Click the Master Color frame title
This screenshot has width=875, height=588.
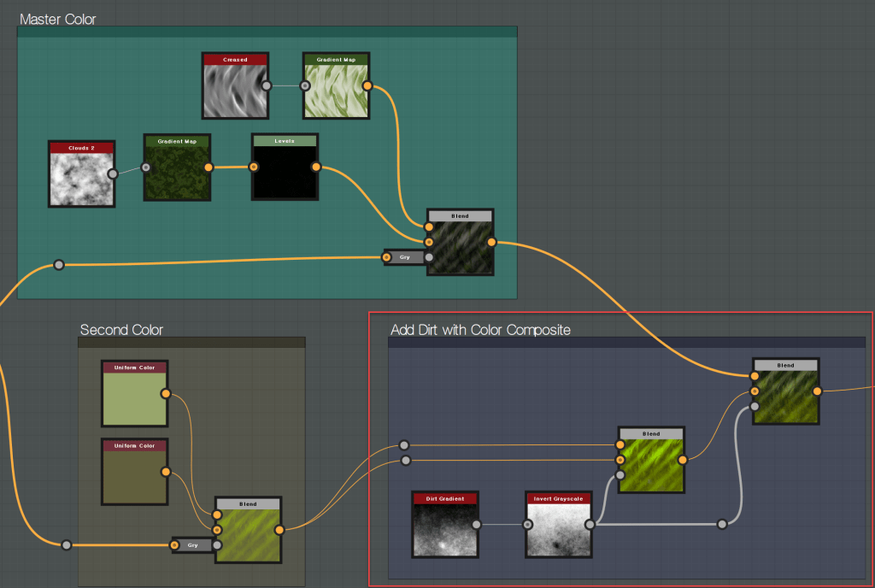58,19
